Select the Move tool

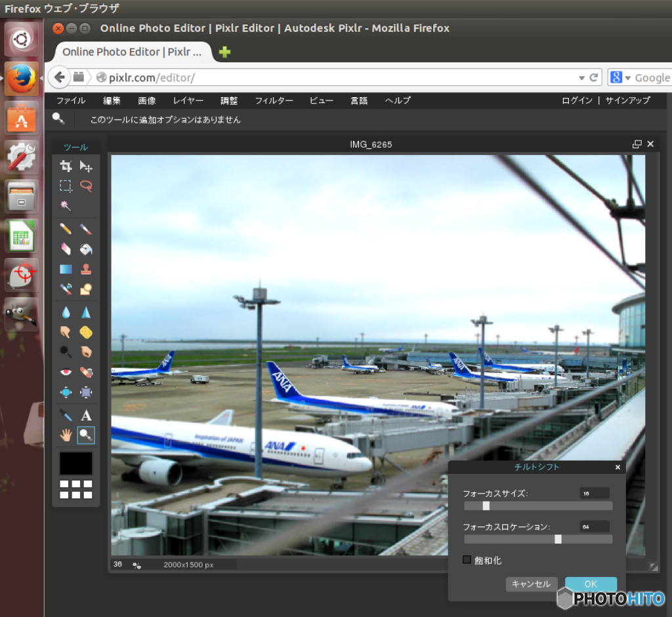(86, 166)
